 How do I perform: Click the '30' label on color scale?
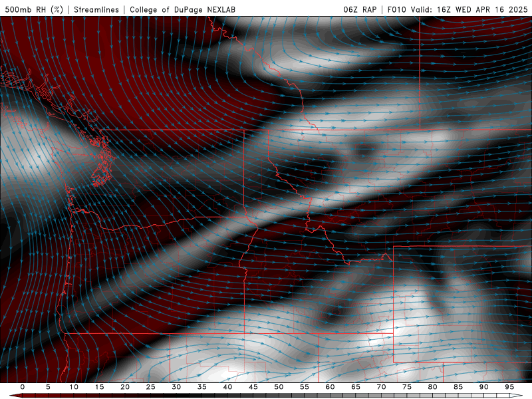click(176, 387)
